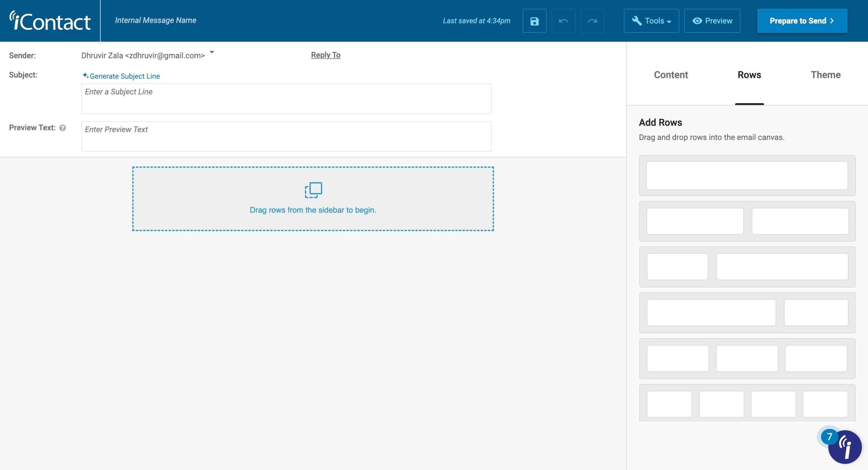Select the four-column row layout
The image size is (868, 470).
pyautogui.click(x=747, y=404)
